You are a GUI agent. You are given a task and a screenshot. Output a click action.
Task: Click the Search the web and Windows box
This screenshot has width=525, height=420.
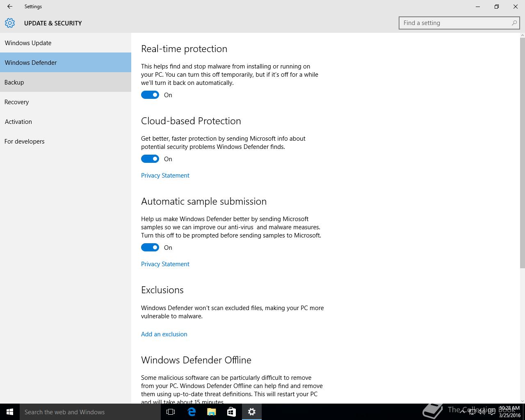point(90,412)
